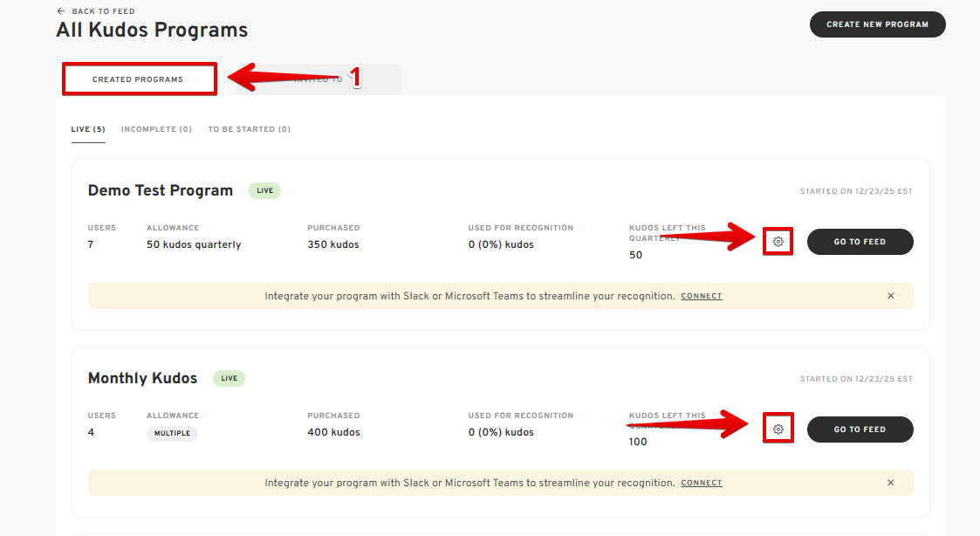The width and height of the screenshot is (980, 536).
Task: Go to feed for Demo Test Program
Action: (860, 242)
